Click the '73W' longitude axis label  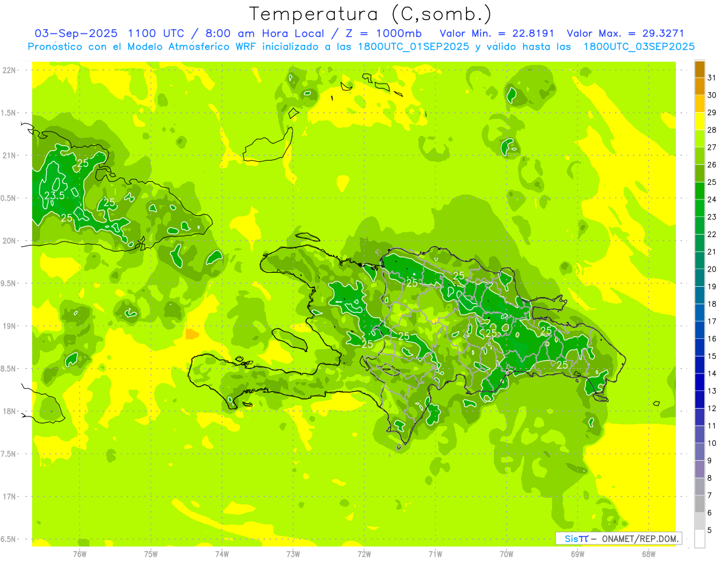(293, 554)
